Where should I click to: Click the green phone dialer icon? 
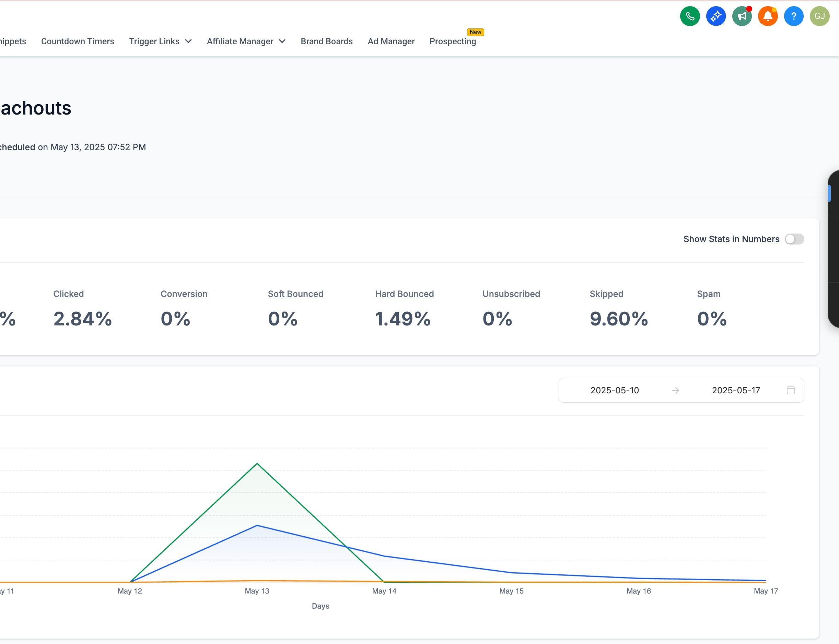coord(690,16)
